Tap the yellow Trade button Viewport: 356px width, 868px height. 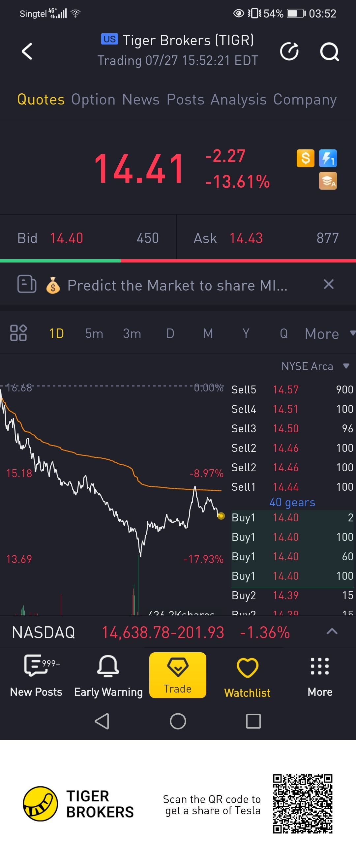(177, 675)
